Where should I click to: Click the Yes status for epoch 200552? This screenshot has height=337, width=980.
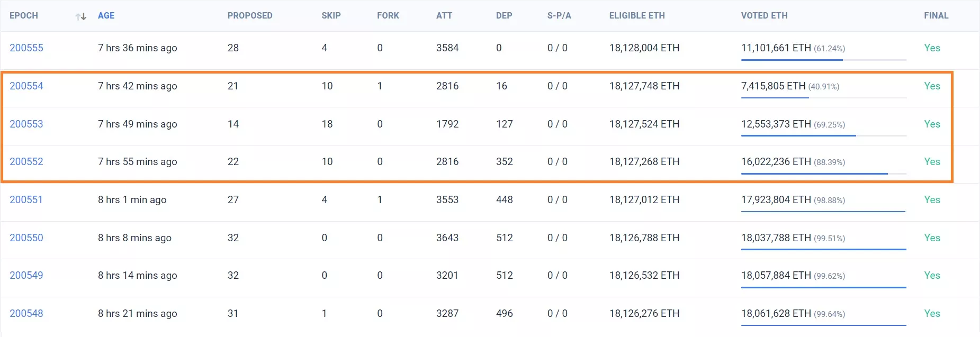[x=932, y=162]
